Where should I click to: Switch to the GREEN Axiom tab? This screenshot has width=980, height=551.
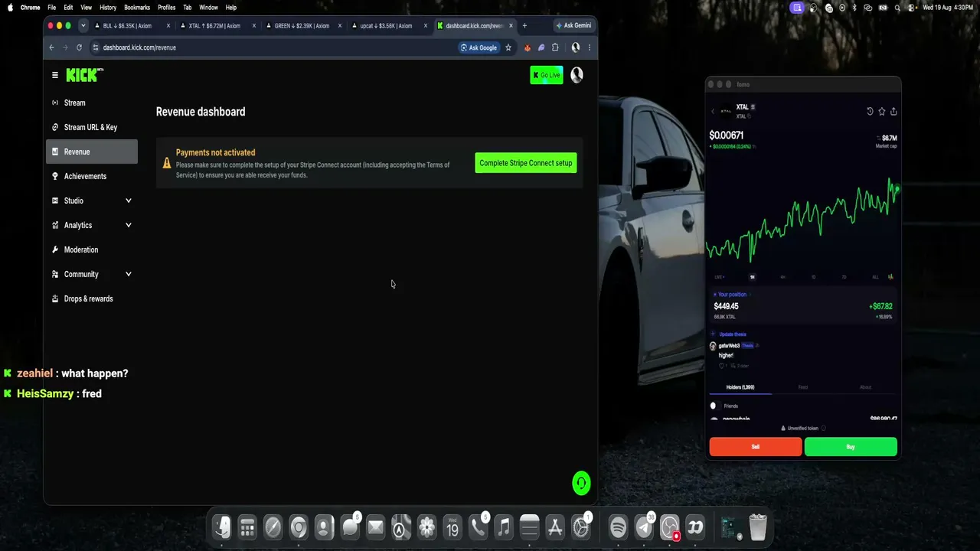click(x=303, y=25)
